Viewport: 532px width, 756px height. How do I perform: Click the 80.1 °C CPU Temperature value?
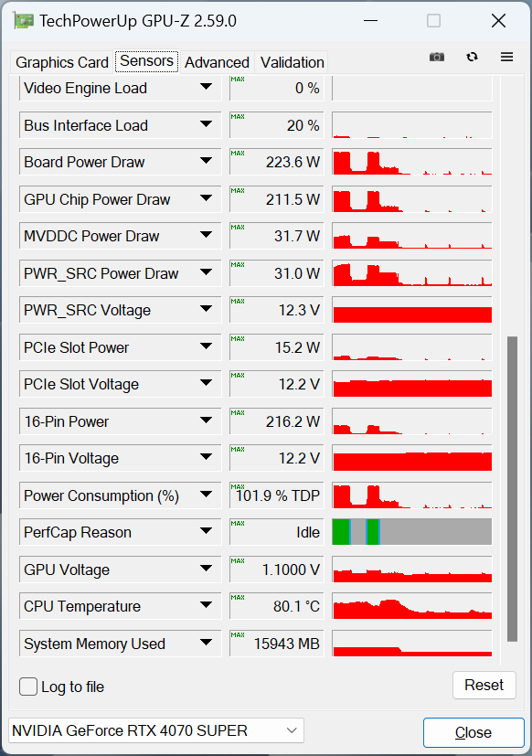[276, 606]
